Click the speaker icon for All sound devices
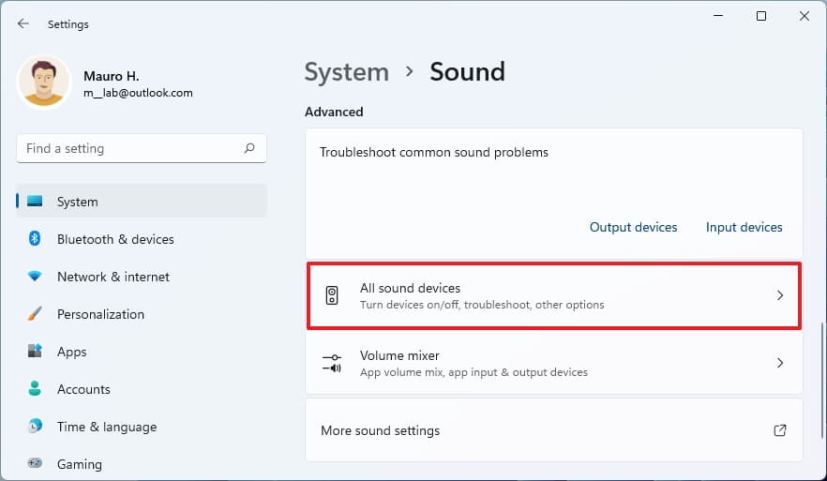The image size is (827, 481). 333,296
